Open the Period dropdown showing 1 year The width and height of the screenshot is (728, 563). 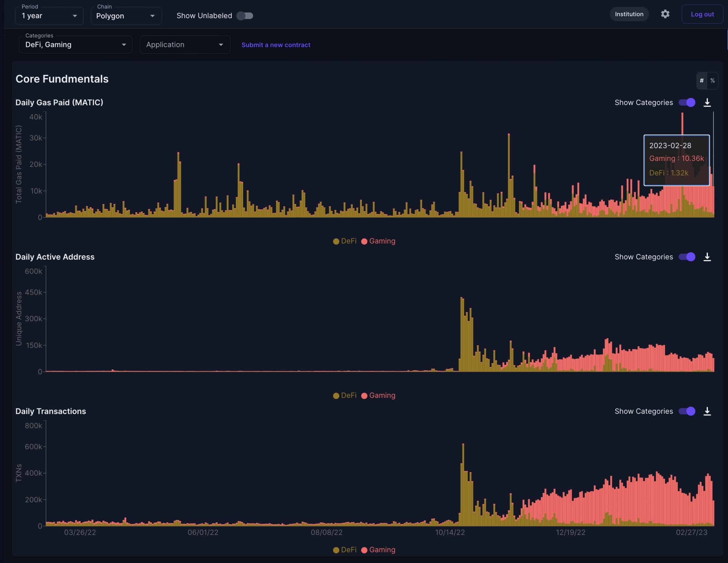(x=49, y=15)
